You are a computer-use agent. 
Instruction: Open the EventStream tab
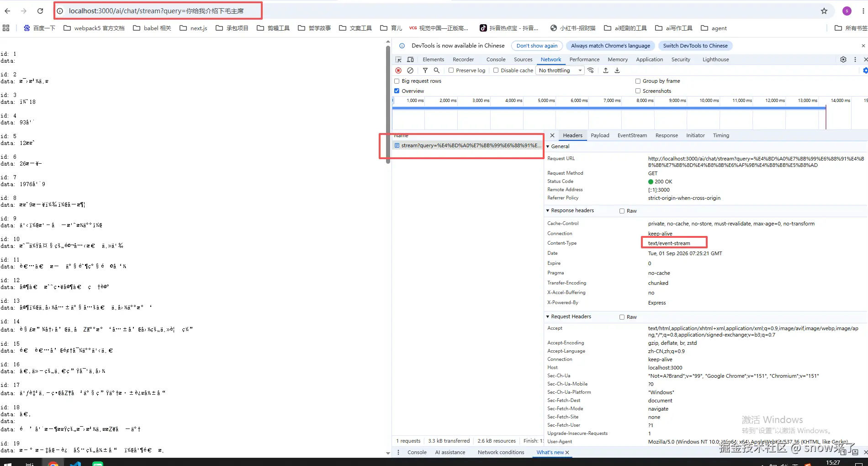632,135
